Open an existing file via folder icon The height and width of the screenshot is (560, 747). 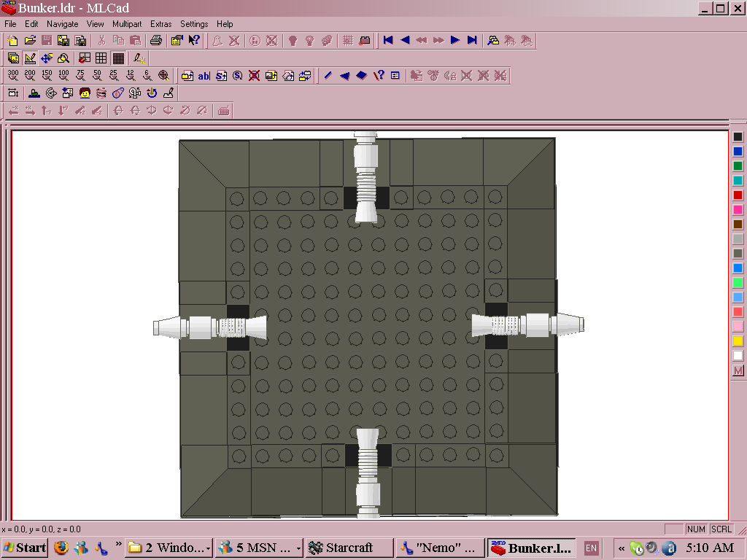coord(30,41)
